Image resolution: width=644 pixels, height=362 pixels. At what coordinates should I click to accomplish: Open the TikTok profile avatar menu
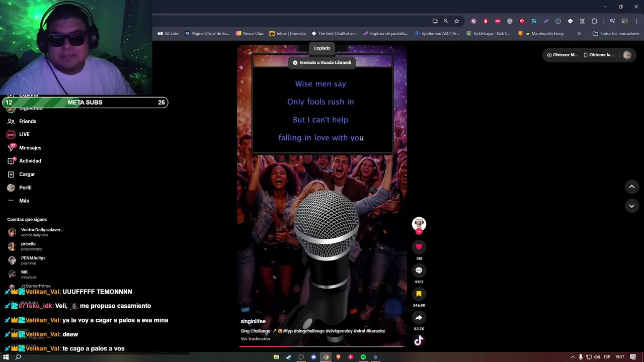(627, 55)
